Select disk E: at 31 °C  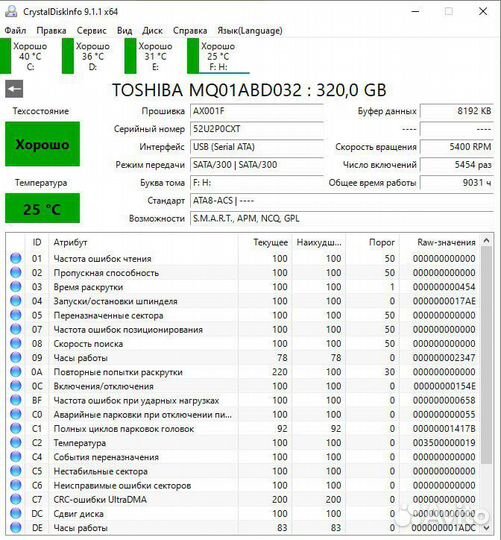pyautogui.click(x=149, y=56)
